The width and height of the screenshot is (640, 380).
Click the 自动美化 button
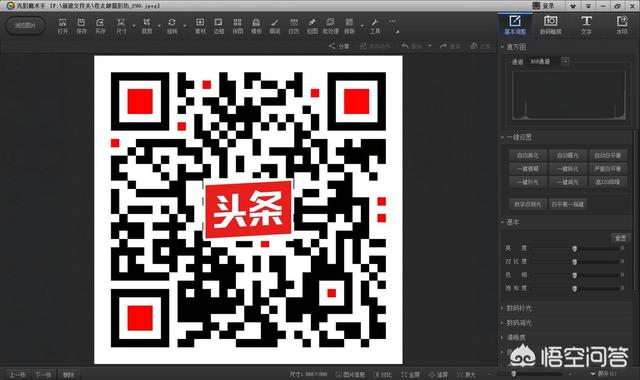coord(528,156)
